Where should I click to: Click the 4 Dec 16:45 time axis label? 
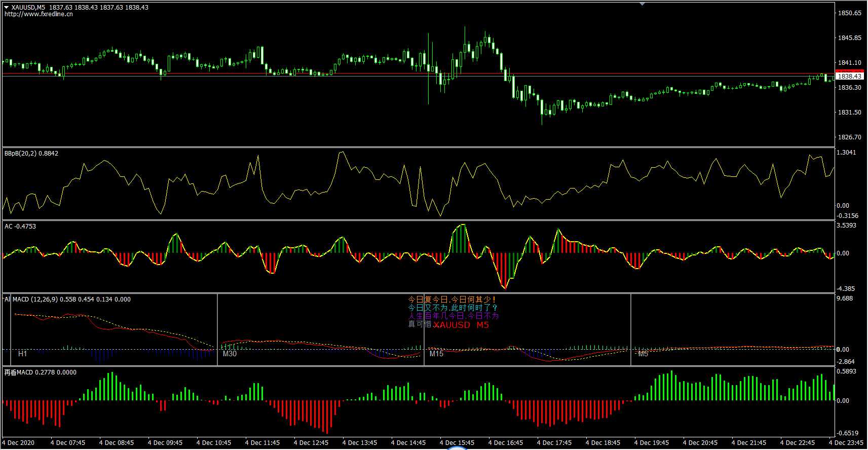click(506, 443)
